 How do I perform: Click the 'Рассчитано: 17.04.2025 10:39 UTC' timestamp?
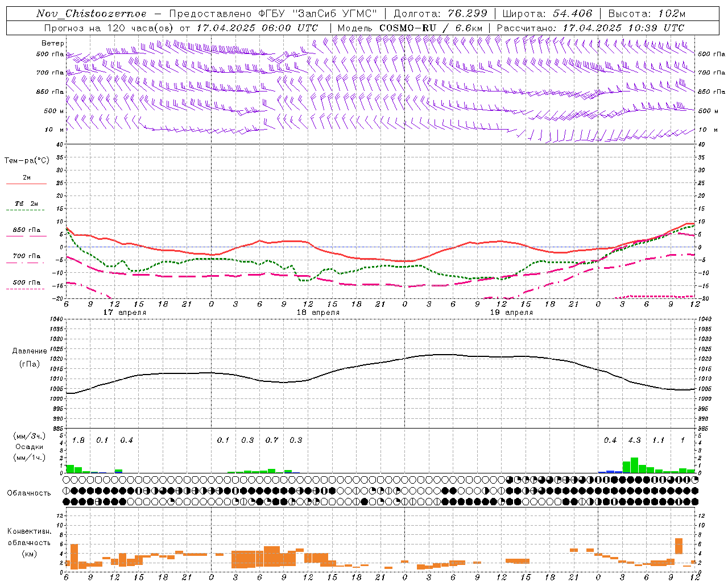click(590, 28)
